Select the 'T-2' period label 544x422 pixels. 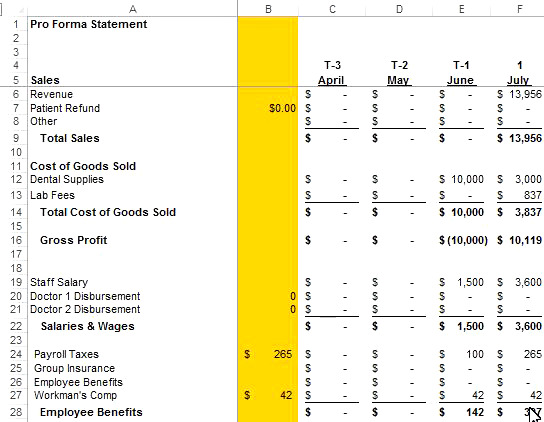pyautogui.click(x=399, y=65)
